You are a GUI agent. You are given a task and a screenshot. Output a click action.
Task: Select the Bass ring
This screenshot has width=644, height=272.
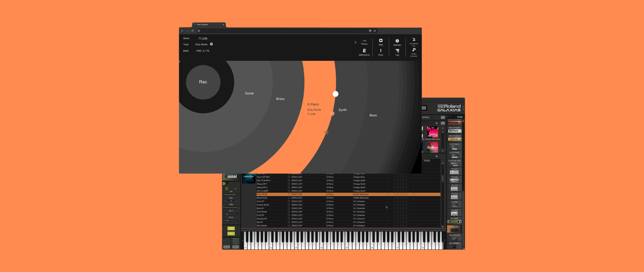[373, 115]
